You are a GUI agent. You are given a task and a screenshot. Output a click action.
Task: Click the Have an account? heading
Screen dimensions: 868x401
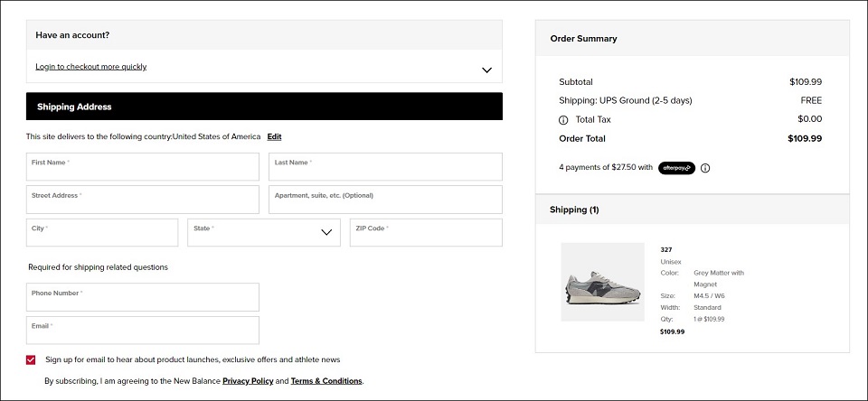point(72,35)
